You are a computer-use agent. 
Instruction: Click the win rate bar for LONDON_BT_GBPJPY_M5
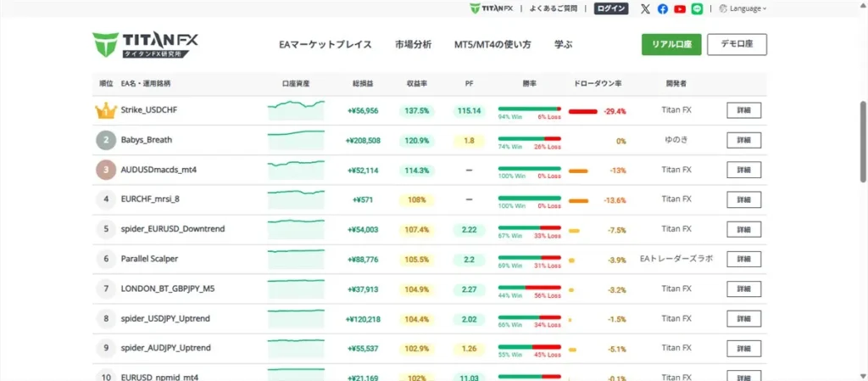tap(529, 288)
